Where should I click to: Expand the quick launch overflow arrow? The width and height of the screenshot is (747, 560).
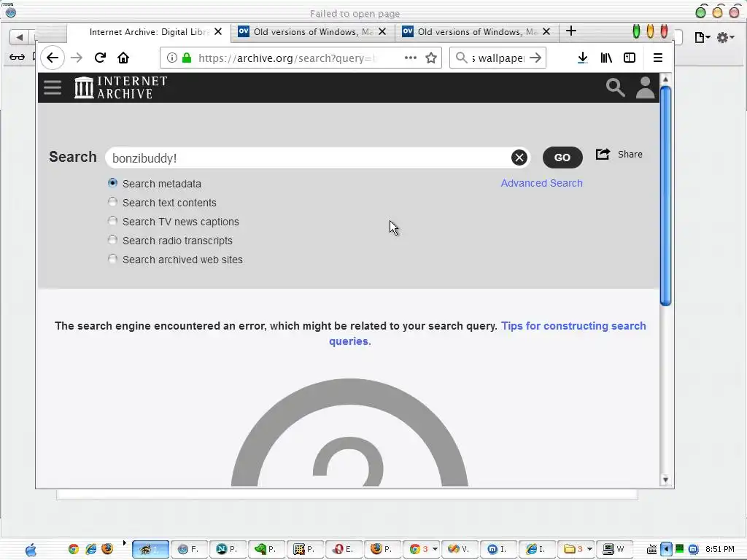pyautogui.click(x=124, y=542)
